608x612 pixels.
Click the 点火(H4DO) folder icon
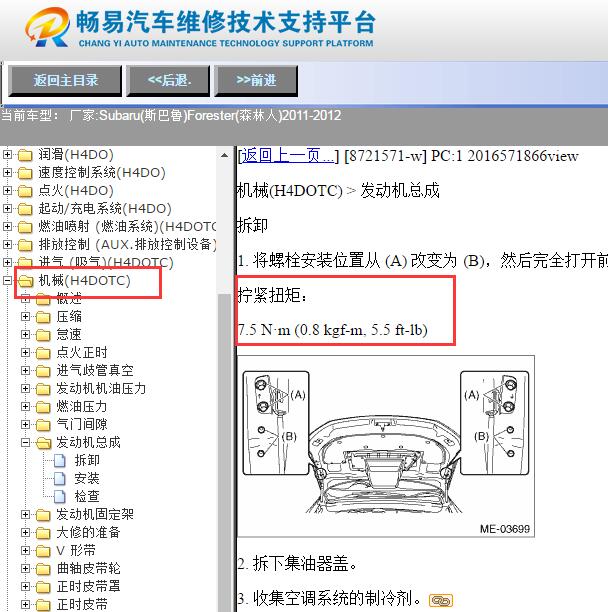tap(25, 191)
